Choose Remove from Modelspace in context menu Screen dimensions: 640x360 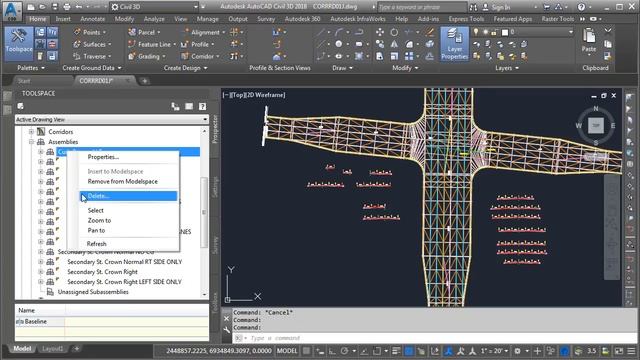[122, 181]
